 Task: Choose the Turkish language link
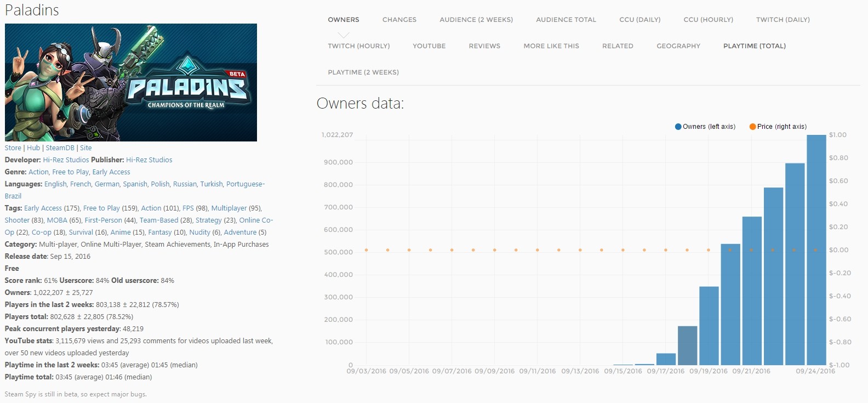coord(212,184)
